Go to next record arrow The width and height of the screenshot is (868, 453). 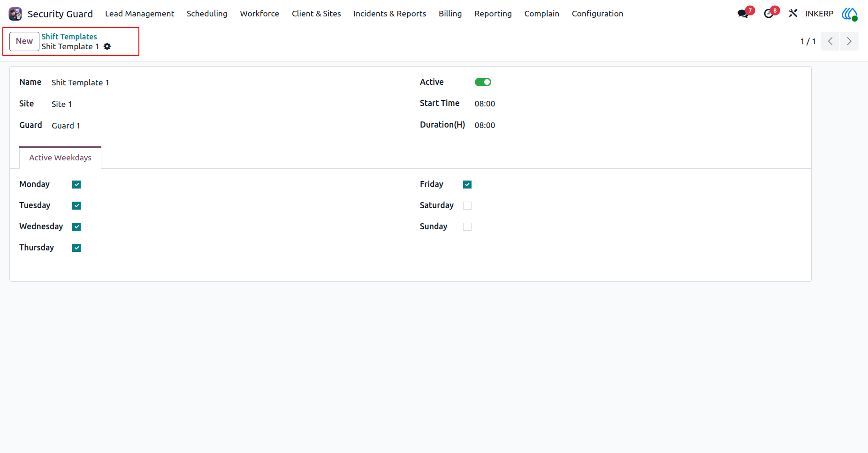coord(849,41)
